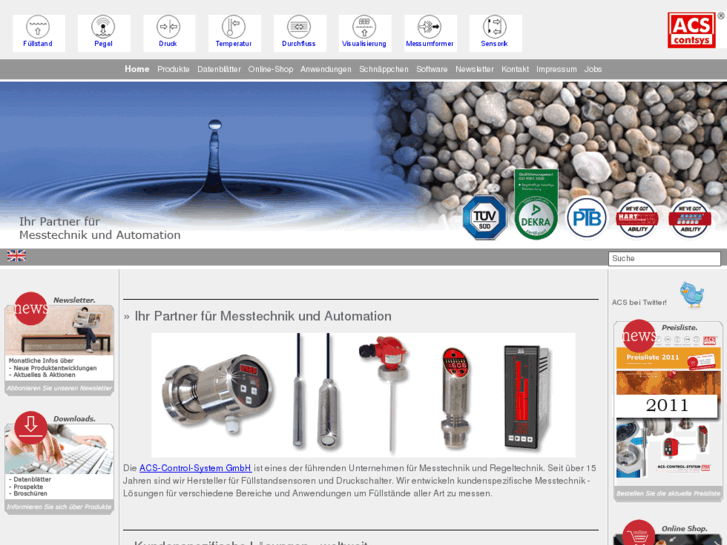Viewport: 727px width, 545px height.
Task: Open the Online-Shop menu item
Action: 270,69
